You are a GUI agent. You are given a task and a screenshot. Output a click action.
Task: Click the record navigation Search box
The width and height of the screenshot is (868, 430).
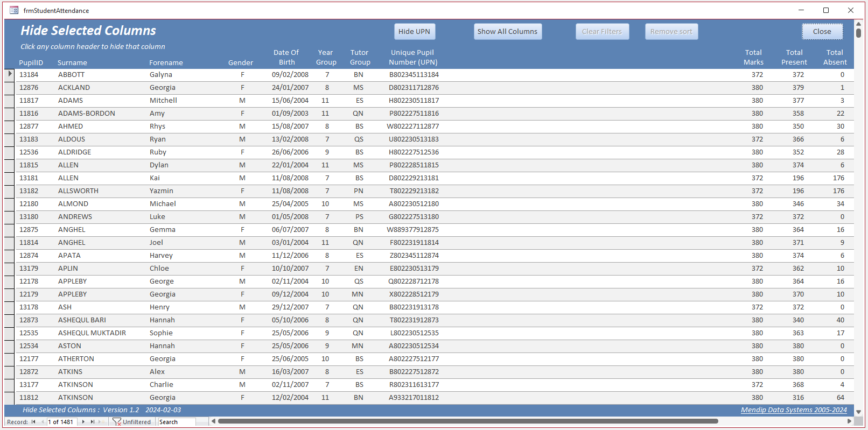tap(176, 422)
